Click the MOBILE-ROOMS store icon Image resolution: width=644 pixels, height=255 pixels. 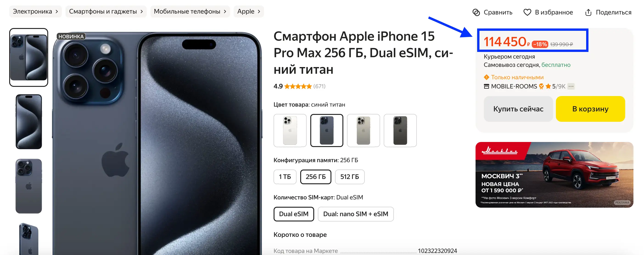coord(486,86)
